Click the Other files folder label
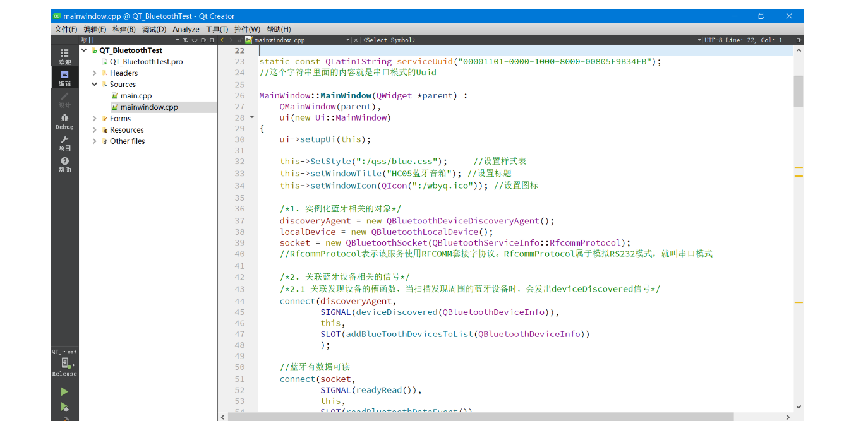Viewport: 868px width, 421px height. tap(128, 141)
